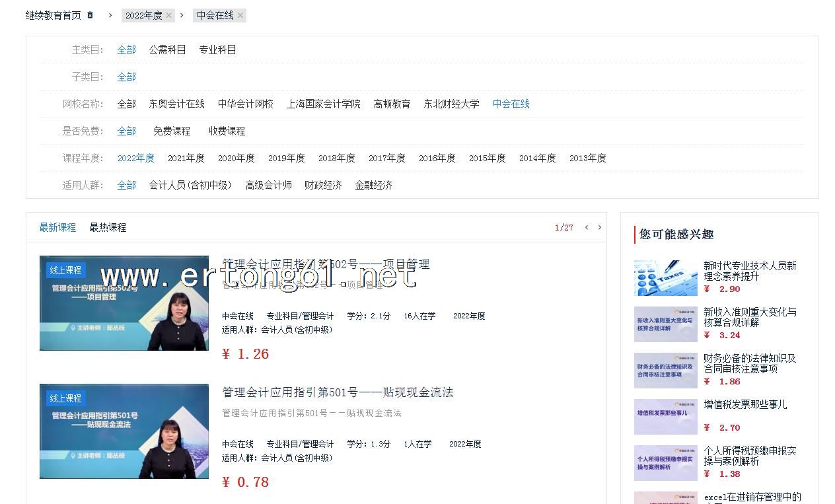Screen dimensions: 835x504
Task: Go to previous page of course list
Action: tap(586, 227)
